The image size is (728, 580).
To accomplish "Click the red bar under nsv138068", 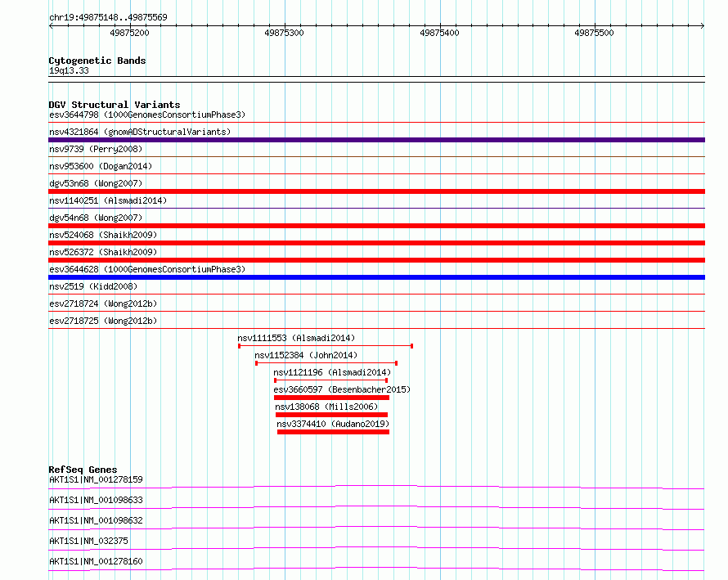I will [331, 415].
